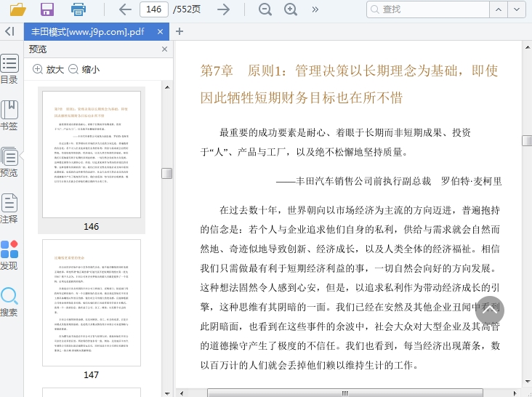Expand more toolbar tools chevron
This screenshot has height=397, width=532.
[315, 9]
